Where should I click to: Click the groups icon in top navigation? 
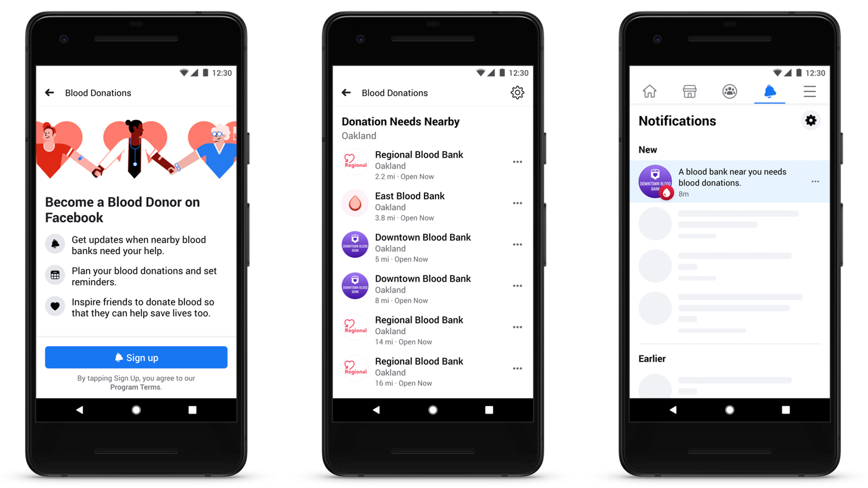click(x=726, y=91)
